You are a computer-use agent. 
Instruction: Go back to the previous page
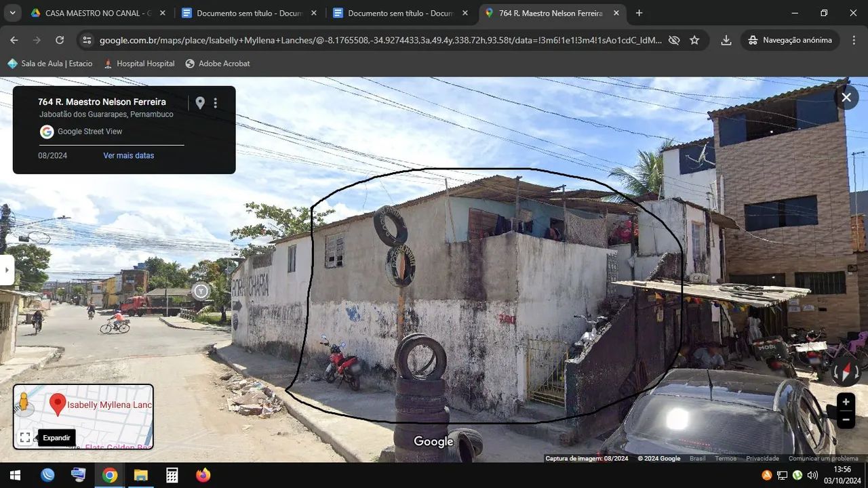tap(14, 40)
